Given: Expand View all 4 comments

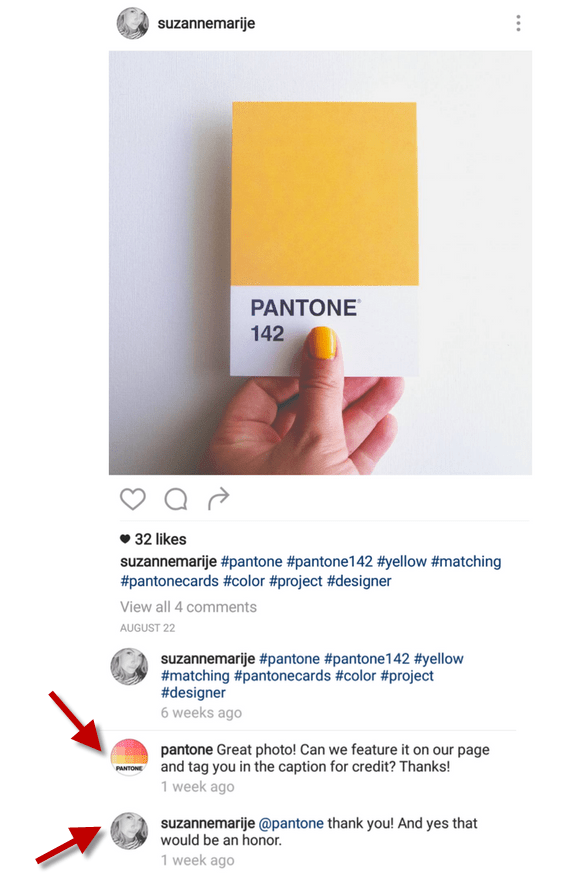Looking at the screenshot, I should click(x=188, y=607).
